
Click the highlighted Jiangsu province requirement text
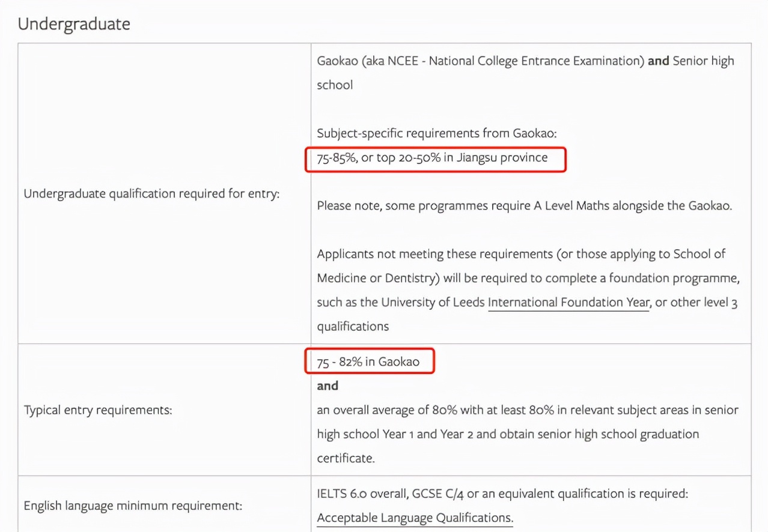pyautogui.click(x=433, y=158)
